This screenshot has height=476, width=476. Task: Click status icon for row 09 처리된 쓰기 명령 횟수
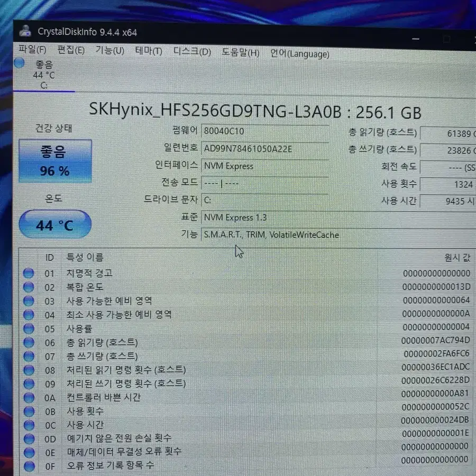pos(29,384)
